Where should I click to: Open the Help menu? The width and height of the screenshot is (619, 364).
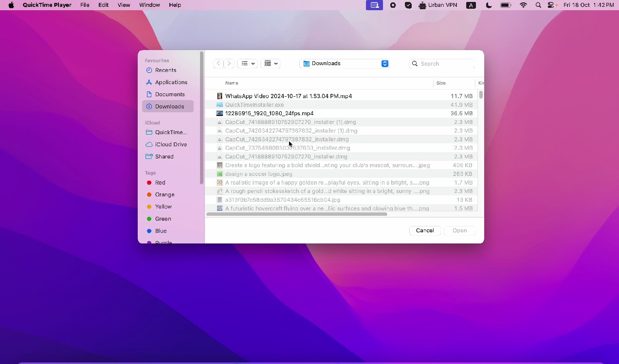[x=175, y=5]
